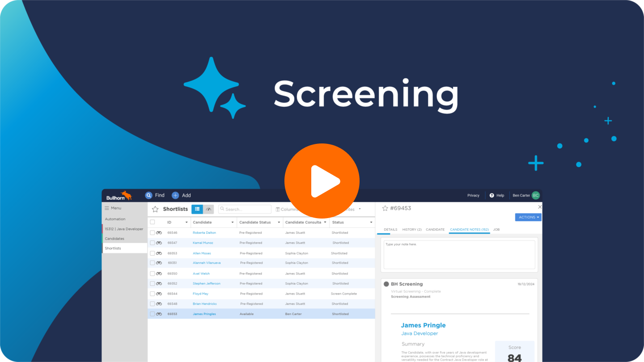Open the Floyd May candidate link
The width and height of the screenshot is (644, 362).
coord(201,294)
